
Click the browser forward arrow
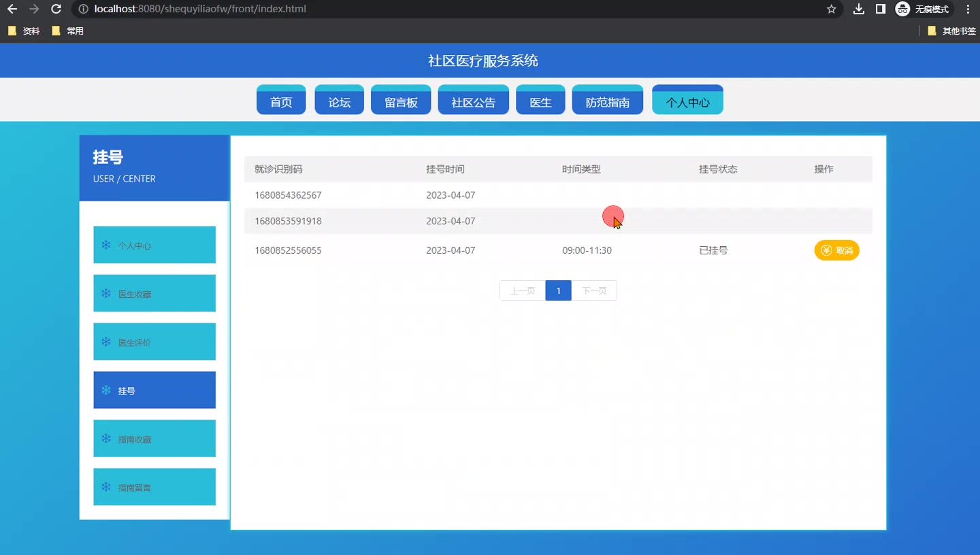(34, 9)
